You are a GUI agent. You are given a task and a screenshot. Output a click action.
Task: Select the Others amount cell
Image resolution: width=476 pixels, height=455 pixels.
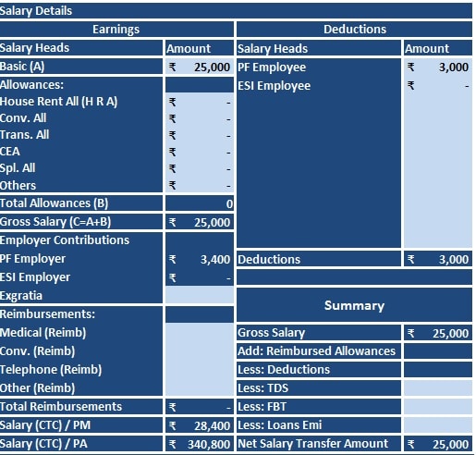tap(200, 185)
